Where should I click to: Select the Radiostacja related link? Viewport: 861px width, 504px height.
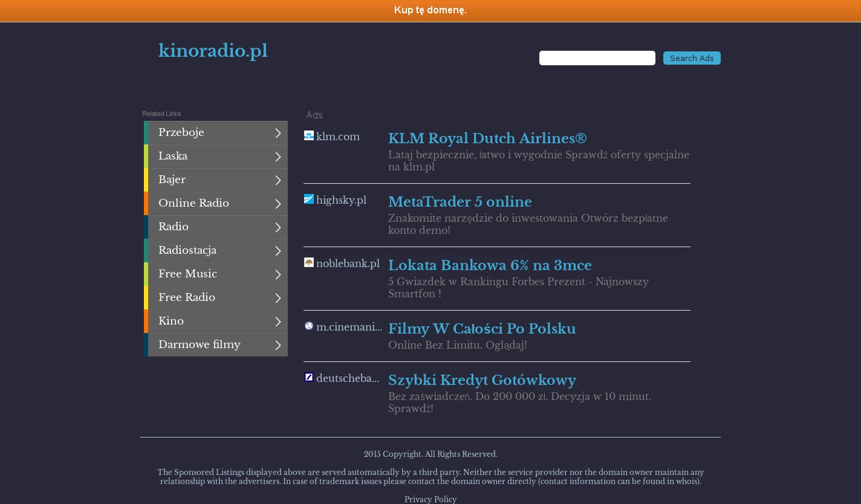tap(187, 250)
